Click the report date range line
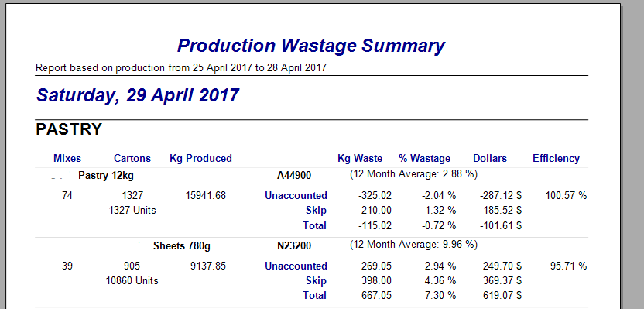The width and height of the screenshot is (644, 309). click(x=181, y=68)
